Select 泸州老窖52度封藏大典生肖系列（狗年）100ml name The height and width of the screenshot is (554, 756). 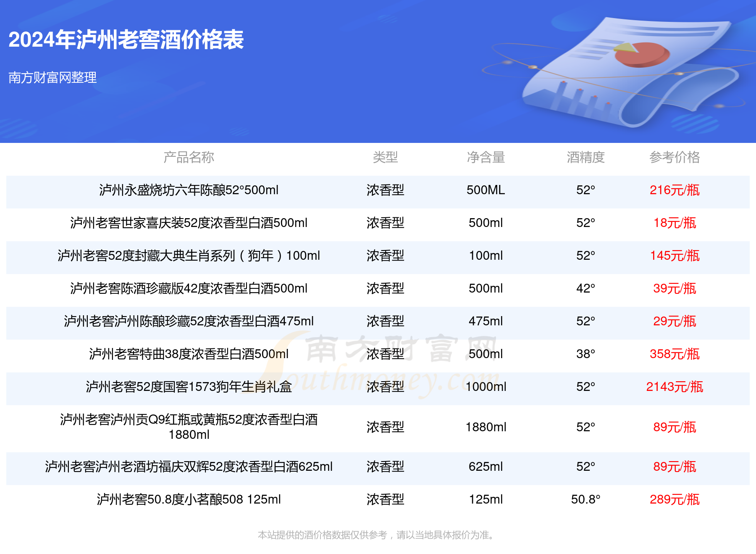pyautogui.click(x=189, y=256)
